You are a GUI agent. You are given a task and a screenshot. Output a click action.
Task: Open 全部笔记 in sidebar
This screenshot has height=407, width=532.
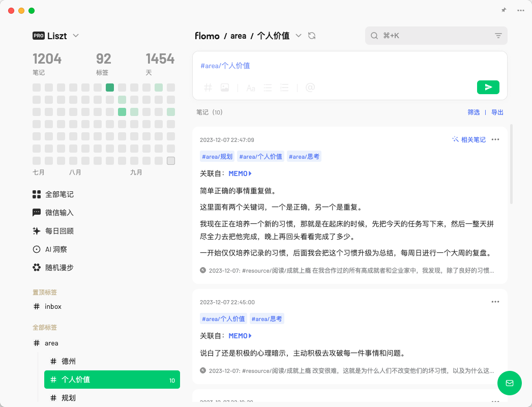point(59,194)
